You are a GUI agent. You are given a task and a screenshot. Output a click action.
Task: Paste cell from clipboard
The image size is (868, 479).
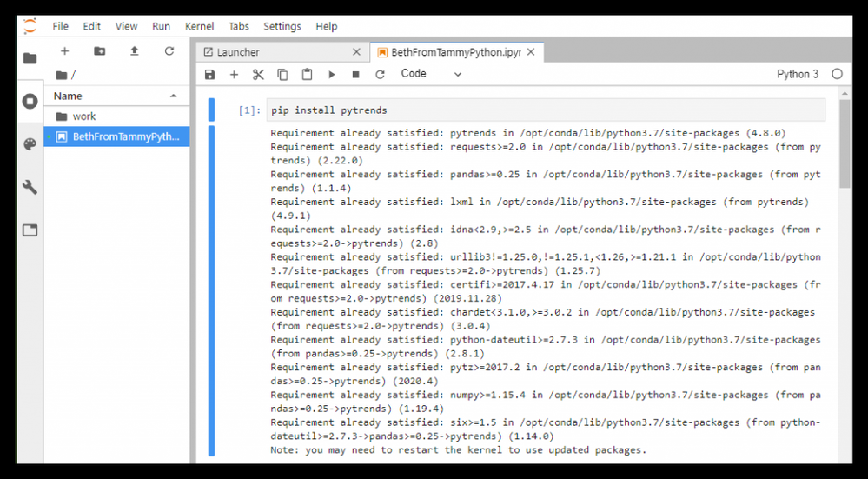pyautogui.click(x=307, y=74)
